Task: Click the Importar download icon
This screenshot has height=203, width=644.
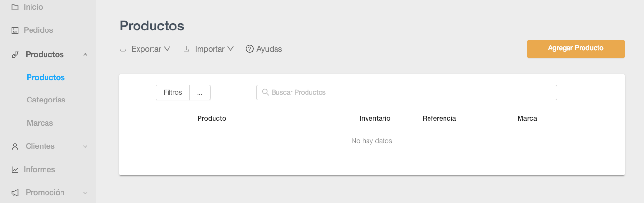Action: point(186,49)
